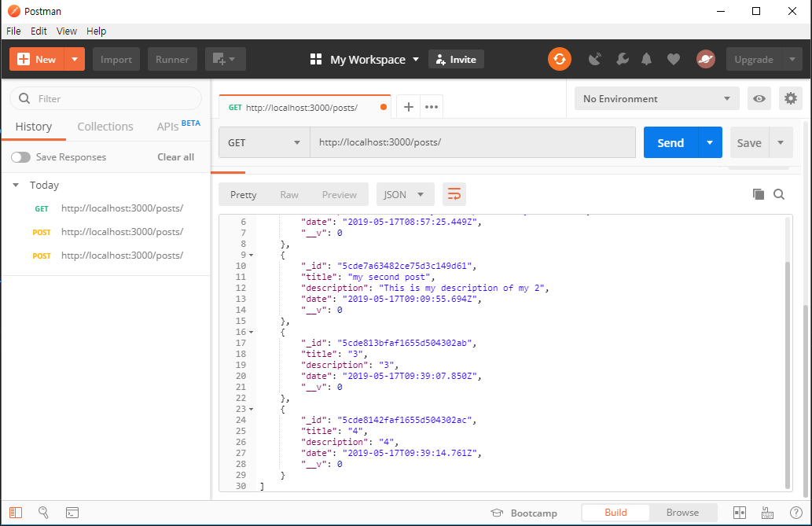The height and width of the screenshot is (526, 812).
Task: Toggle line wrap in response
Action: tap(454, 195)
